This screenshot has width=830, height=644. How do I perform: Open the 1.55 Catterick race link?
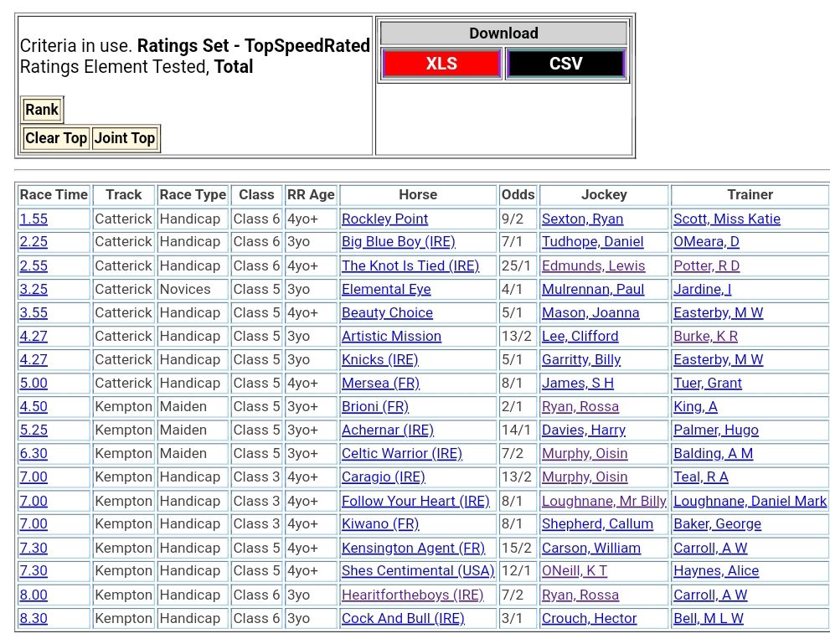pos(34,219)
